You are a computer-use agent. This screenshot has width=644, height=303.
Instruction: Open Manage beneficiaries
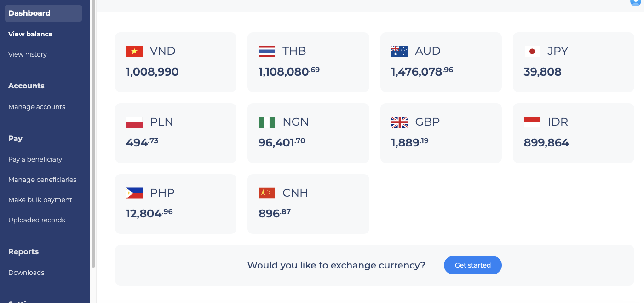(x=42, y=180)
